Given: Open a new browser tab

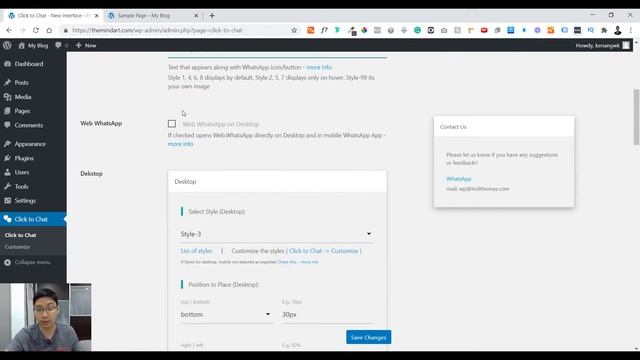Looking at the screenshot, I should pos(212,16).
